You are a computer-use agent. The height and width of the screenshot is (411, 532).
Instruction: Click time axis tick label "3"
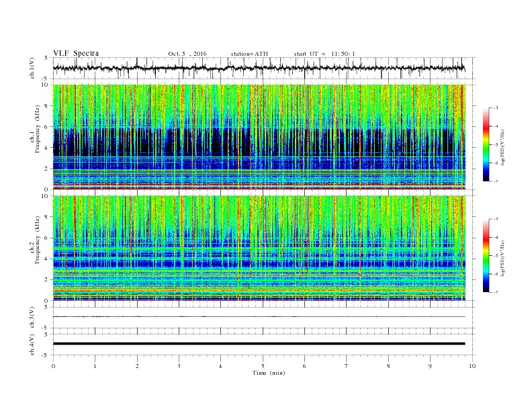click(x=179, y=366)
